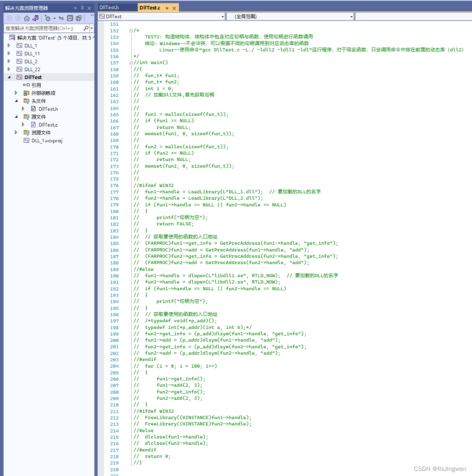Open the pending changes filter clock icon

tap(48, 18)
